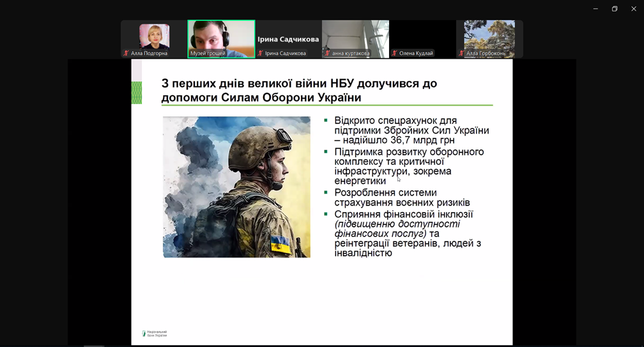Click muted mic icon beside анна куртакова
Viewport: 644px width, 347px height.
point(327,54)
